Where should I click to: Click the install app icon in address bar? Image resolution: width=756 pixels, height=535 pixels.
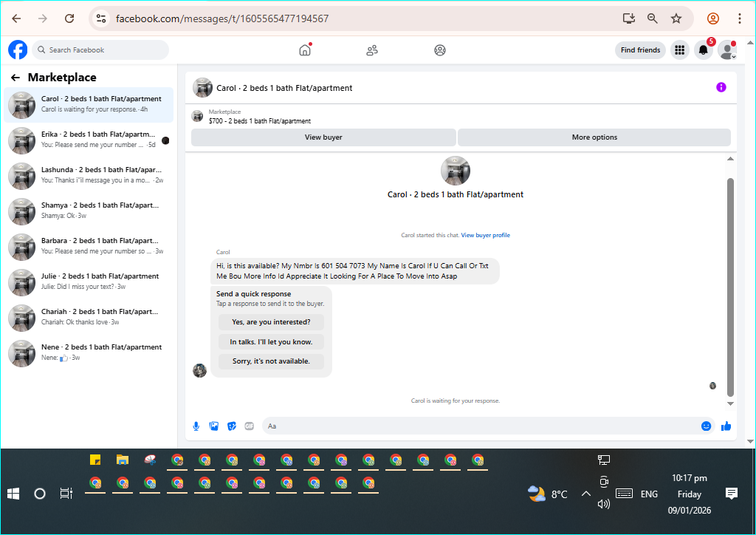[629, 18]
